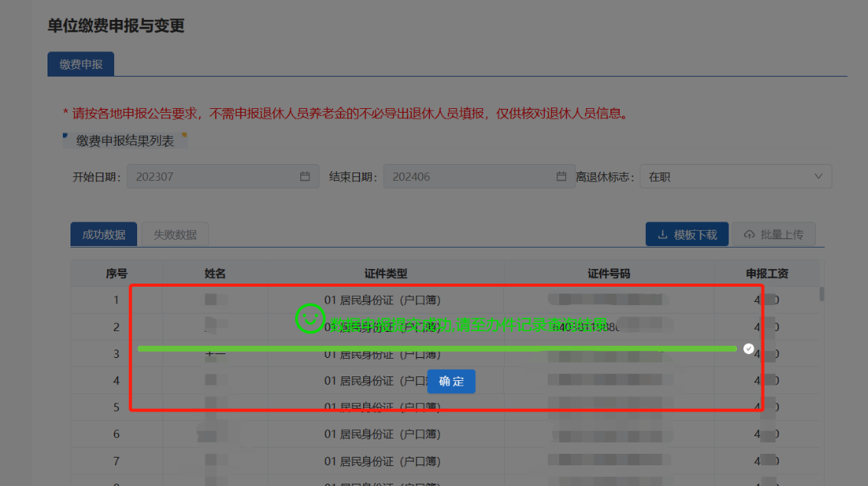Select the 成功数据 tab

coord(103,235)
